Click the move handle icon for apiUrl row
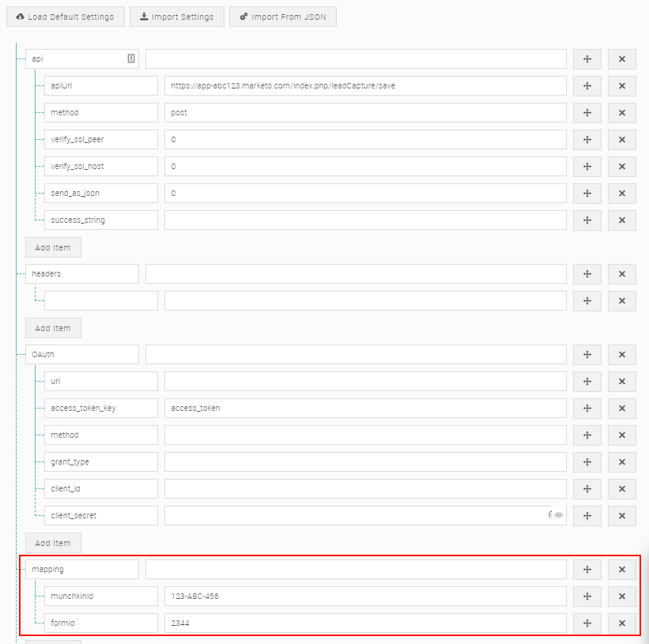 [587, 86]
